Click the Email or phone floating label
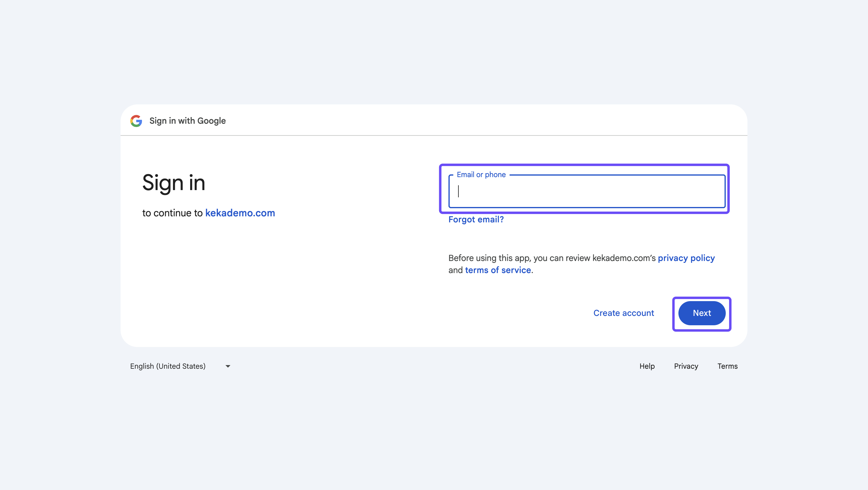The width and height of the screenshot is (868, 490). tap(481, 175)
